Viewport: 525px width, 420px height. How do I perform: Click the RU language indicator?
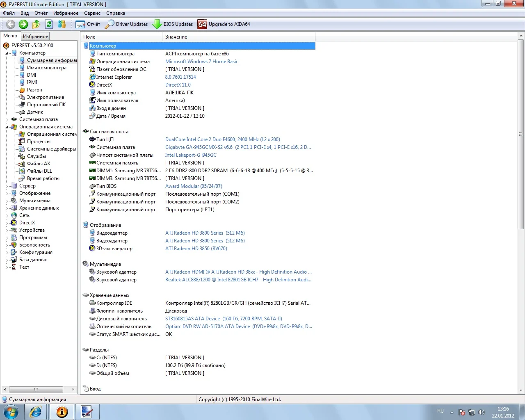tap(440, 411)
